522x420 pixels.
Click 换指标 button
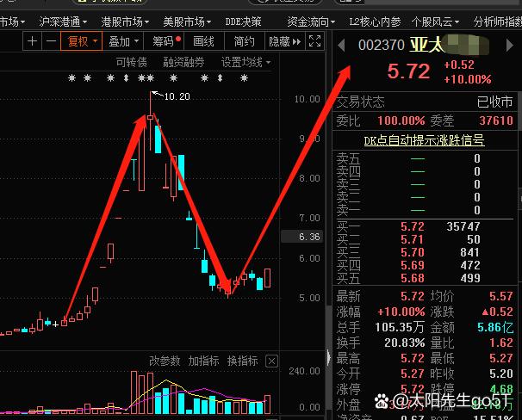[242, 361]
